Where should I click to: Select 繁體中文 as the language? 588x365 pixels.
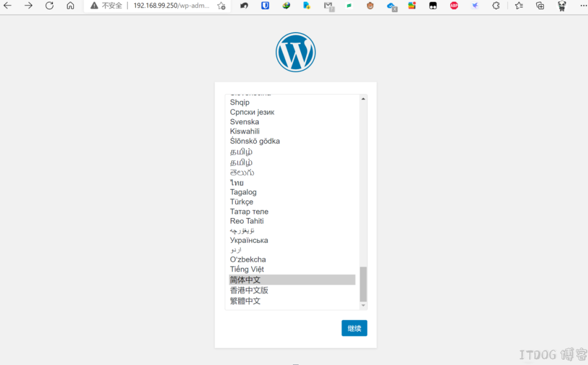[292, 301]
